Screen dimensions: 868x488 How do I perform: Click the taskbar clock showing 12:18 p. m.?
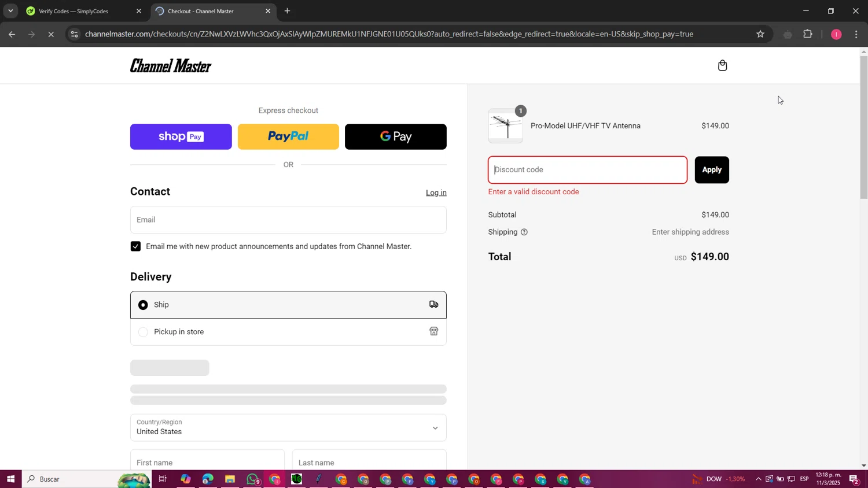pyautogui.click(x=828, y=479)
